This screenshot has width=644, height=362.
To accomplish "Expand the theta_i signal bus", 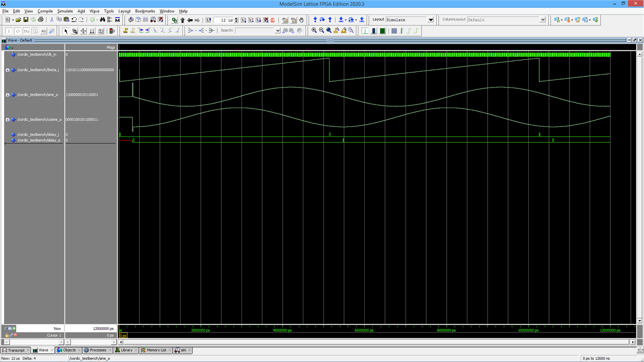I will pos(8,70).
